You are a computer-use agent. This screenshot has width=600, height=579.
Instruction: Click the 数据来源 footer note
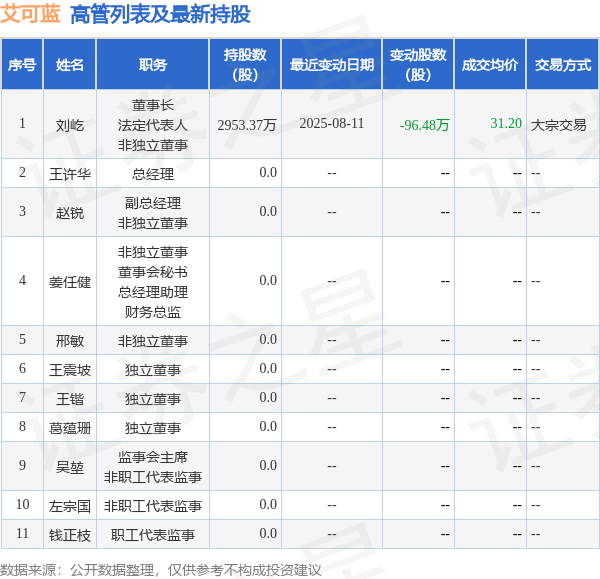point(161,570)
